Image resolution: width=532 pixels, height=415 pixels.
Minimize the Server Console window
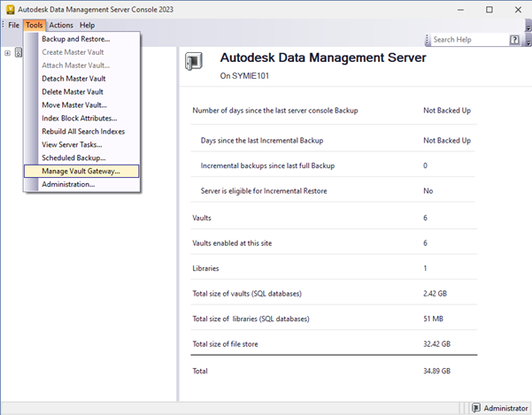[460, 10]
